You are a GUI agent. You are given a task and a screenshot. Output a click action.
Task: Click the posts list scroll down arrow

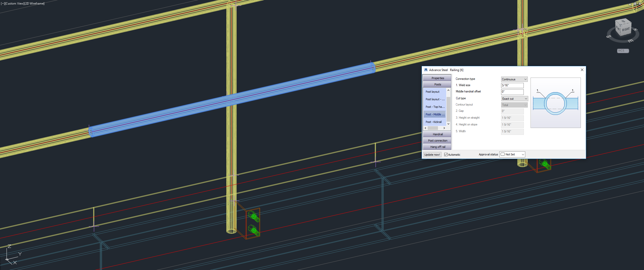[448, 124]
